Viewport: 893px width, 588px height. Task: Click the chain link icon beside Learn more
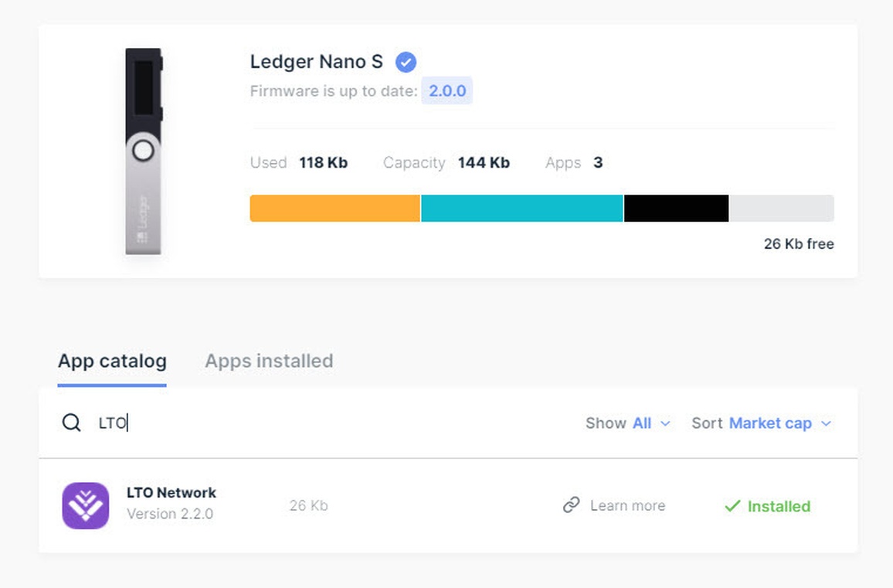[571, 505]
